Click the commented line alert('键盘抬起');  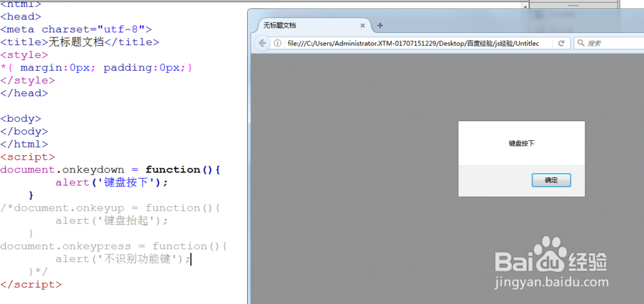(x=111, y=221)
